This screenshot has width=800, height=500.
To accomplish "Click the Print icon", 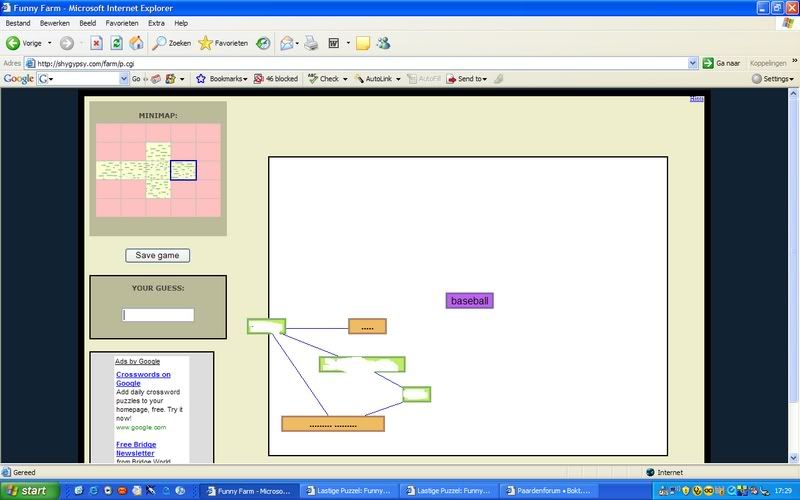I will pos(311,43).
